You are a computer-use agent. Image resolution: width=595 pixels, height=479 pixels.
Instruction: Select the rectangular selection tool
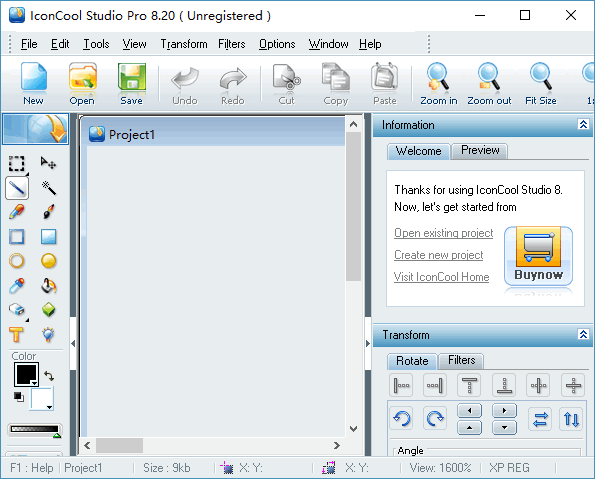17,164
